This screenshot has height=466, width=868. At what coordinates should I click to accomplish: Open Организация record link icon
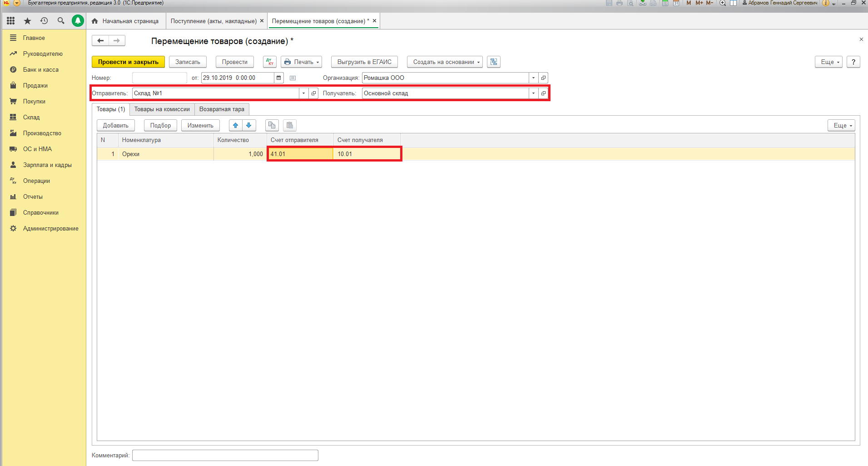click(x=543, y=78)
